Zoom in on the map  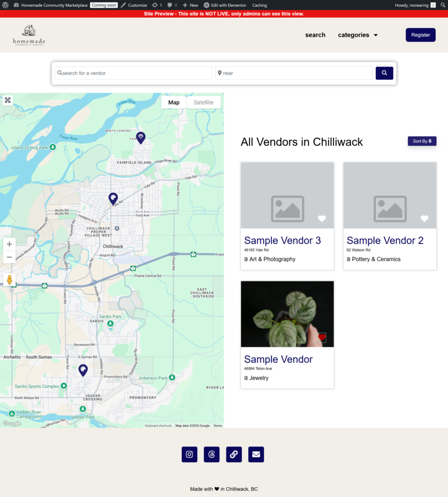pos(9,244)
